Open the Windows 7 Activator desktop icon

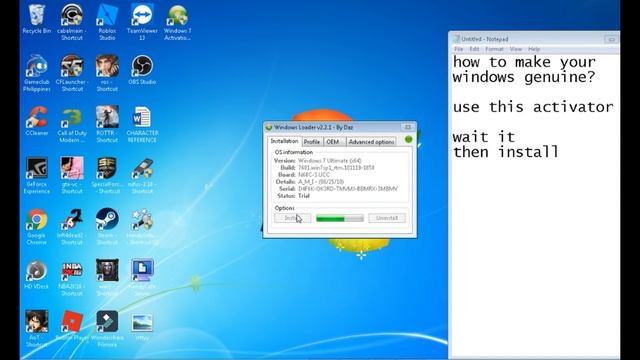(x=178, y=16)
